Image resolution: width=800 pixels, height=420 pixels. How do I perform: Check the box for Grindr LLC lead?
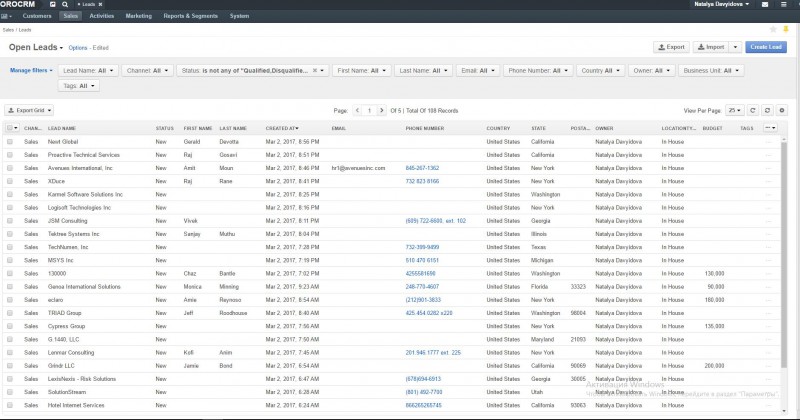click(10, 365)
